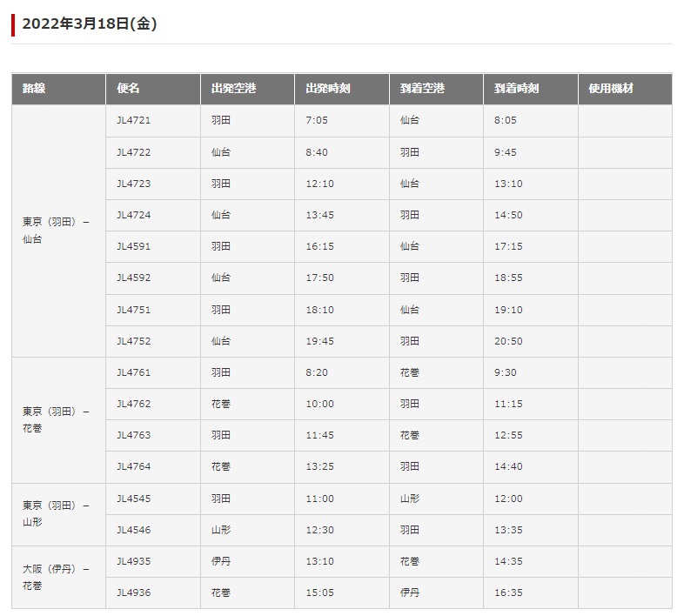684x616 pixels.
Task: Click the 大阪（伊丹）－花巻 route cell
Action: [58, 577]
